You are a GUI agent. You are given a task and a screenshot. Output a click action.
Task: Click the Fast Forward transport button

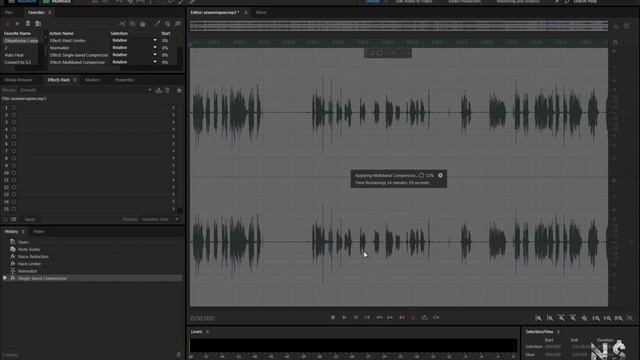[390, 317]
